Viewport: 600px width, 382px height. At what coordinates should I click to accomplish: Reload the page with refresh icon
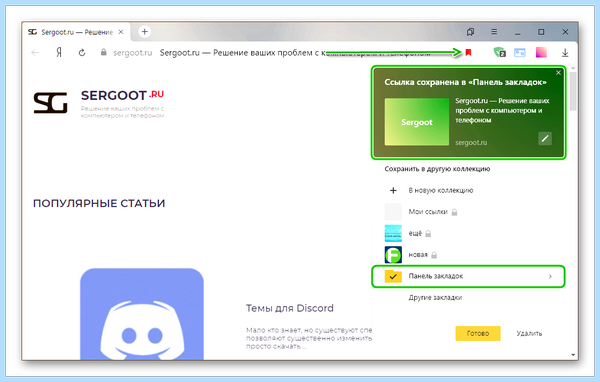pyautogui.click(x=82, y=52)
